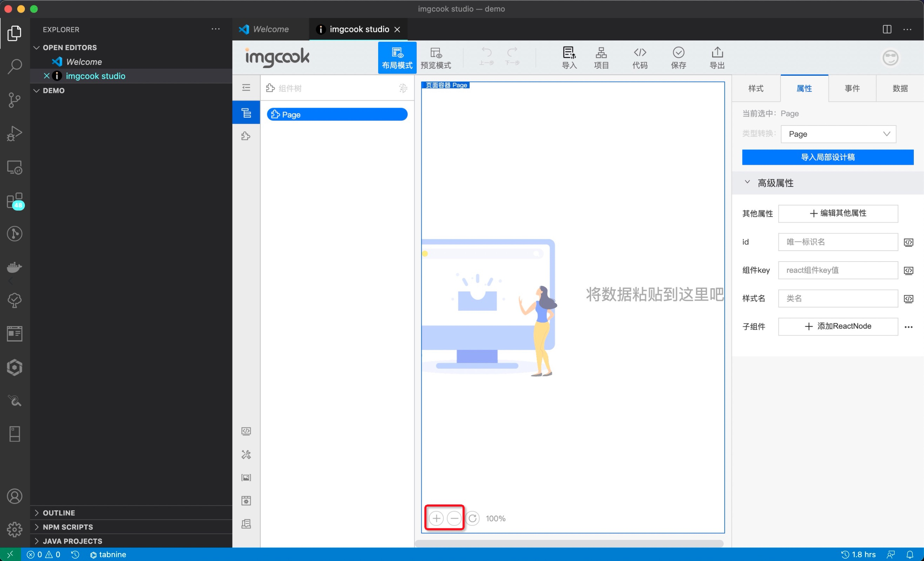This screenshot has width=924, height=561.
Task: Switch to 布局模式 layout mode
Action: pos(397,58)
